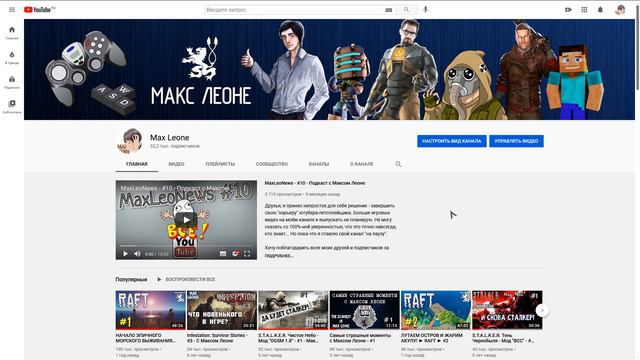Open player settings gear icon
The height and width of the screenshot is (360, 640).
tap(235, 253)
